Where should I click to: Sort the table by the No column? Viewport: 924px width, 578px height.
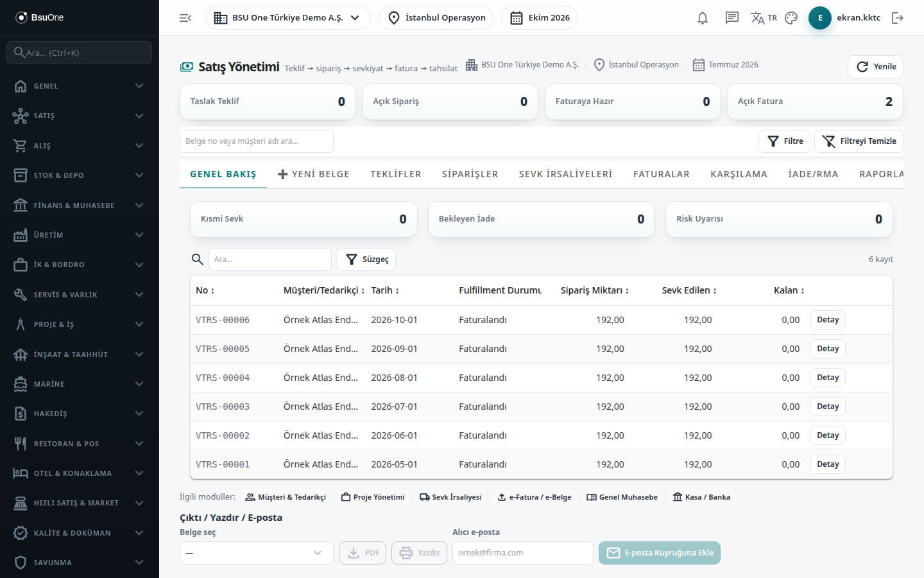[205, 290]
